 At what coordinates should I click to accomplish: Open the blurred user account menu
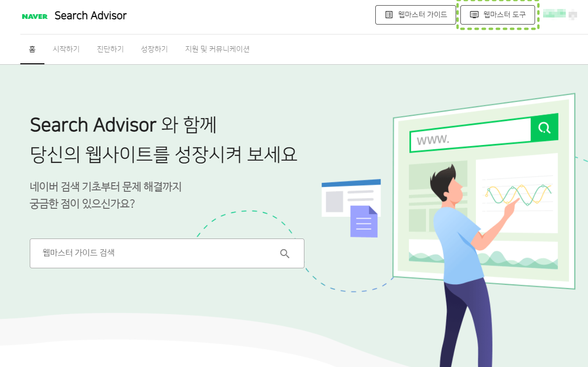(x=560, y=14)
